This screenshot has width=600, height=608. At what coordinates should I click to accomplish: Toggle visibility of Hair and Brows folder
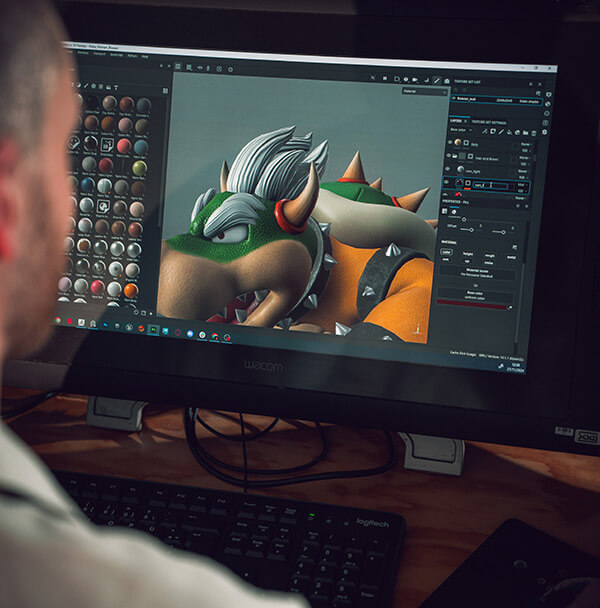point(449,155)
